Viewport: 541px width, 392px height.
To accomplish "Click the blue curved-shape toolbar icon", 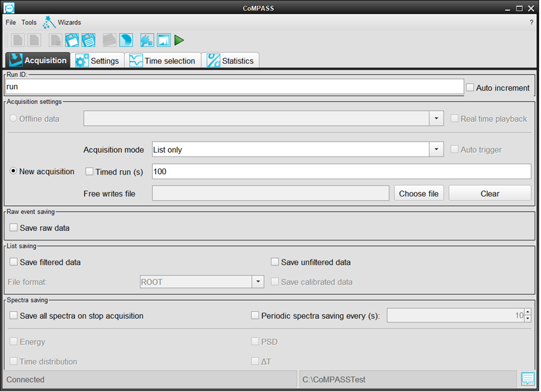I will [126, 40].
